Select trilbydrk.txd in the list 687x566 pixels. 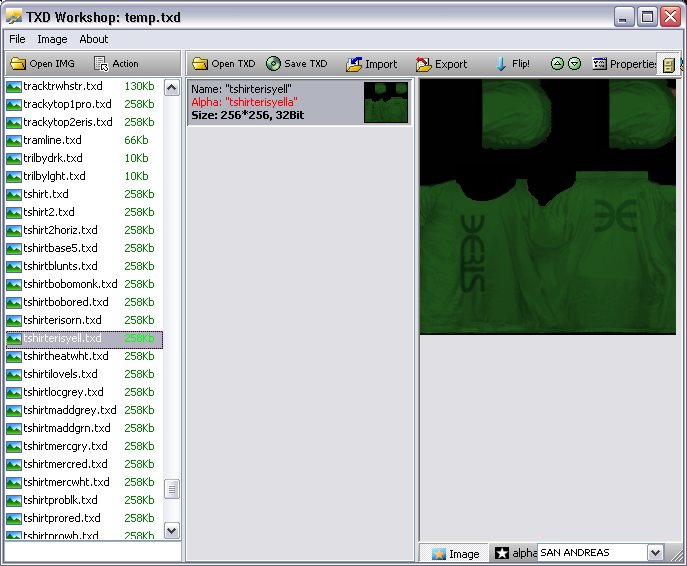(84, 158)
